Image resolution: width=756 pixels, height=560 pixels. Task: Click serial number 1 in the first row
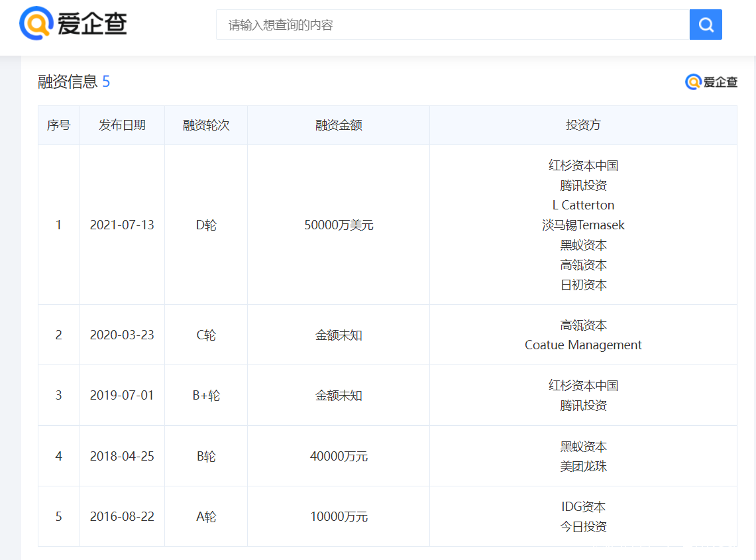pyautogui.click(x=59, y=225)
